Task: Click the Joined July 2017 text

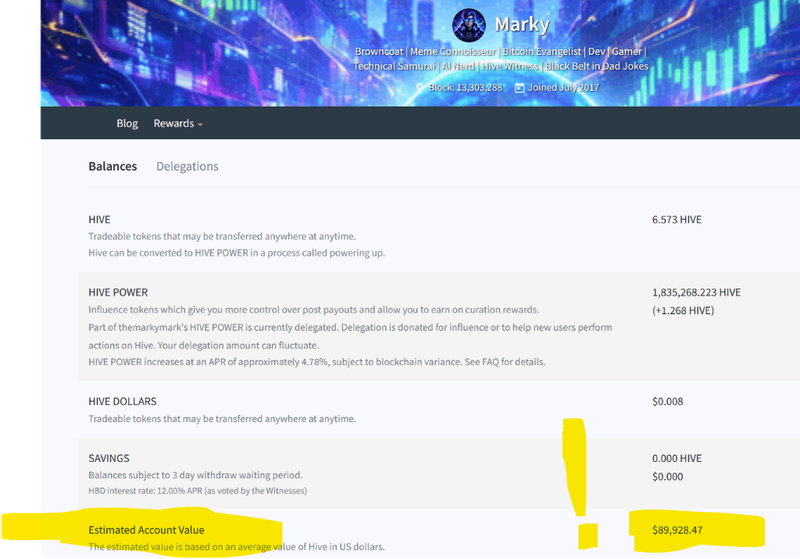Action: (x=563, y=88)
